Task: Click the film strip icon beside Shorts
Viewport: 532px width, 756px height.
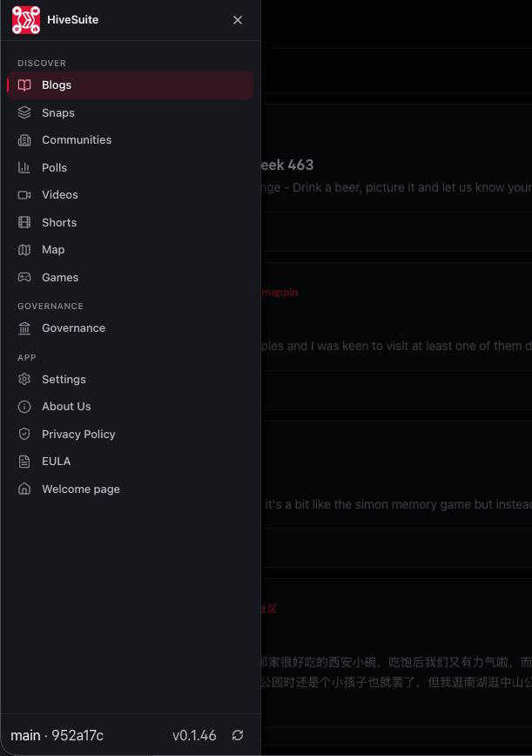Action: pyautogui.click(x=24, y=222)
